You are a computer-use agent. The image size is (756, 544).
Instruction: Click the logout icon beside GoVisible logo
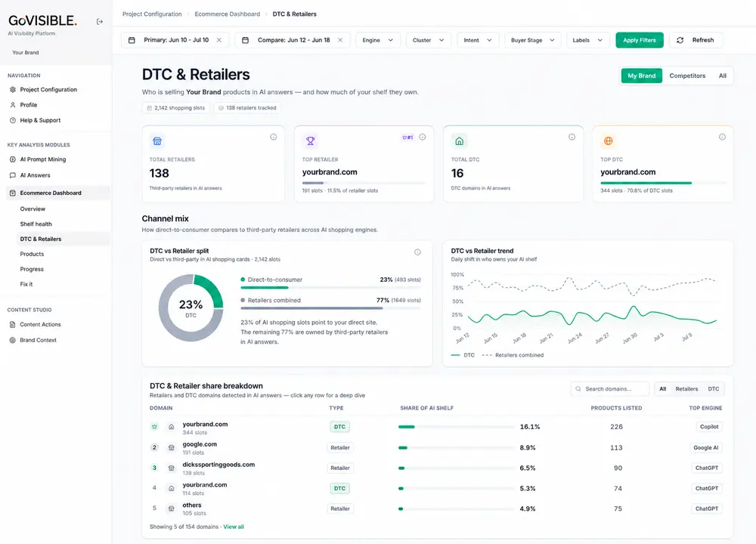[x=99, y=22]
